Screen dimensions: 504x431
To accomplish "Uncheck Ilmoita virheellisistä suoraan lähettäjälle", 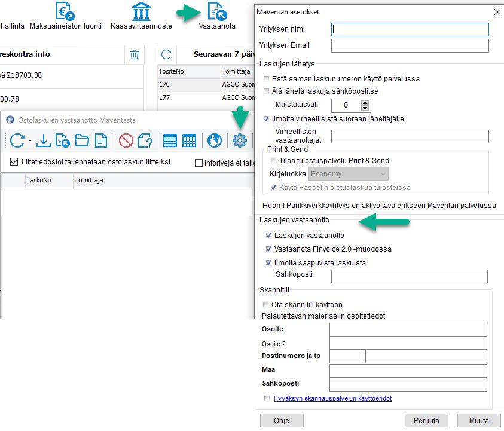I will 266,119.
